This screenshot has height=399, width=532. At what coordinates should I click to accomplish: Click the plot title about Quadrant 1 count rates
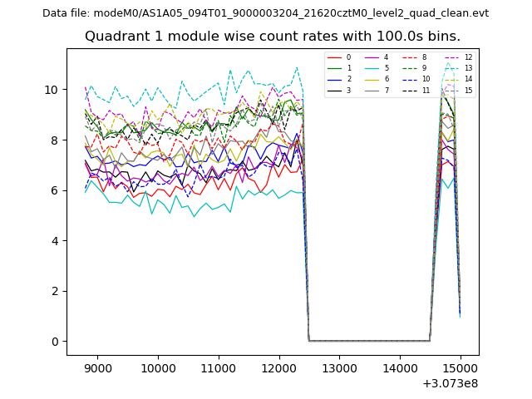272,37
